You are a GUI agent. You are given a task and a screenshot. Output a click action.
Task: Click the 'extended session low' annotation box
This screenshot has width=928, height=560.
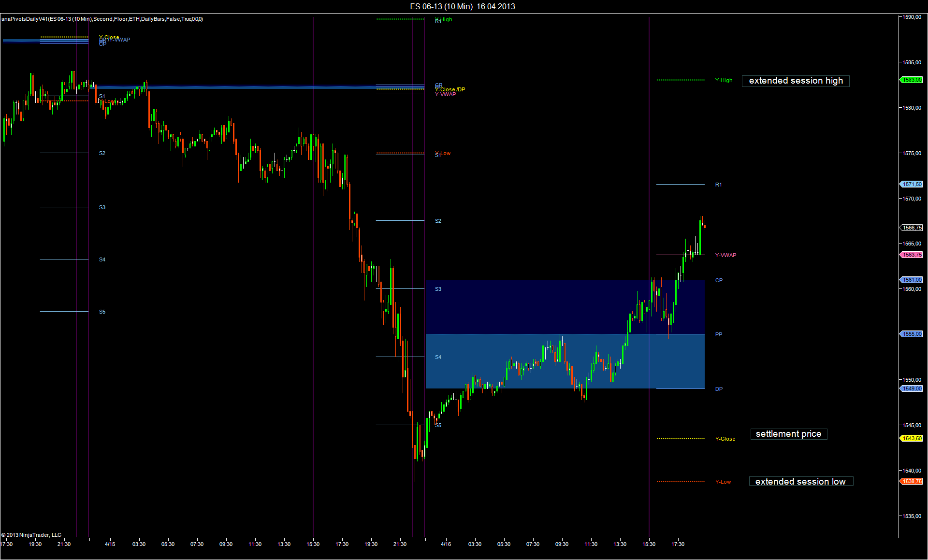coord(800,481)
